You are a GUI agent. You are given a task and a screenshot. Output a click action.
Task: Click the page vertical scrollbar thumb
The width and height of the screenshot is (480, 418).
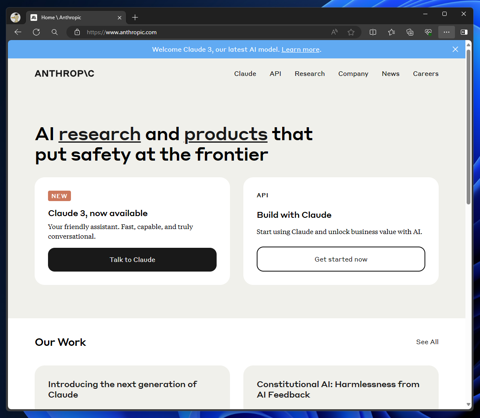(468, 127)
